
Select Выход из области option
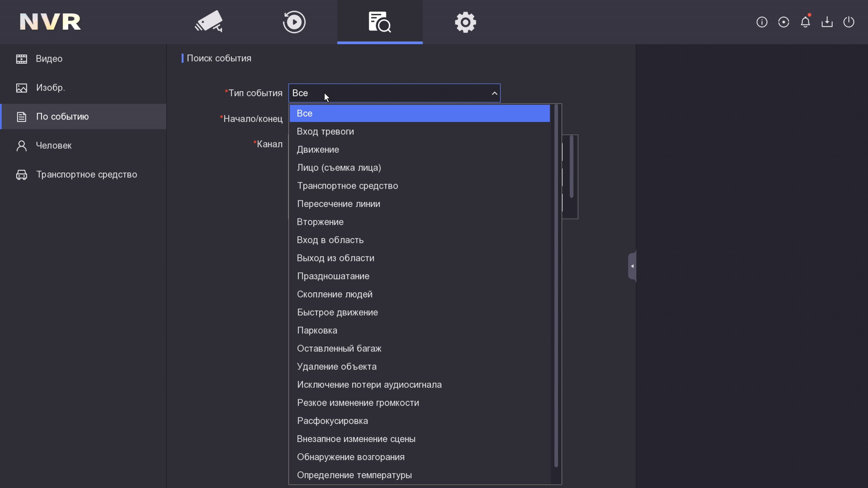click(x=420, y=258)
